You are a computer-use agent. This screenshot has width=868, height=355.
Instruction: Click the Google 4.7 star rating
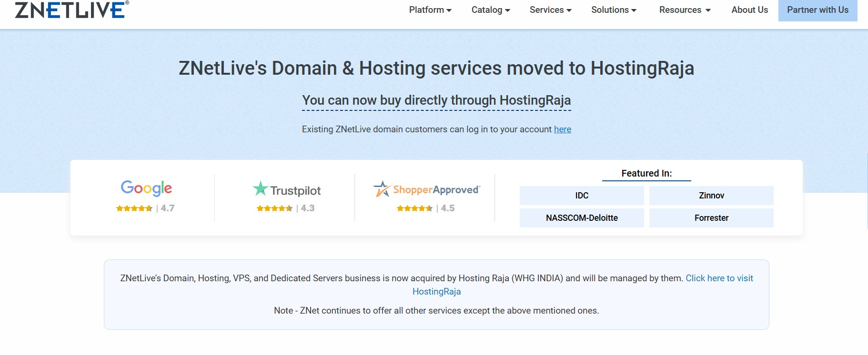click(x=145, y=208)
